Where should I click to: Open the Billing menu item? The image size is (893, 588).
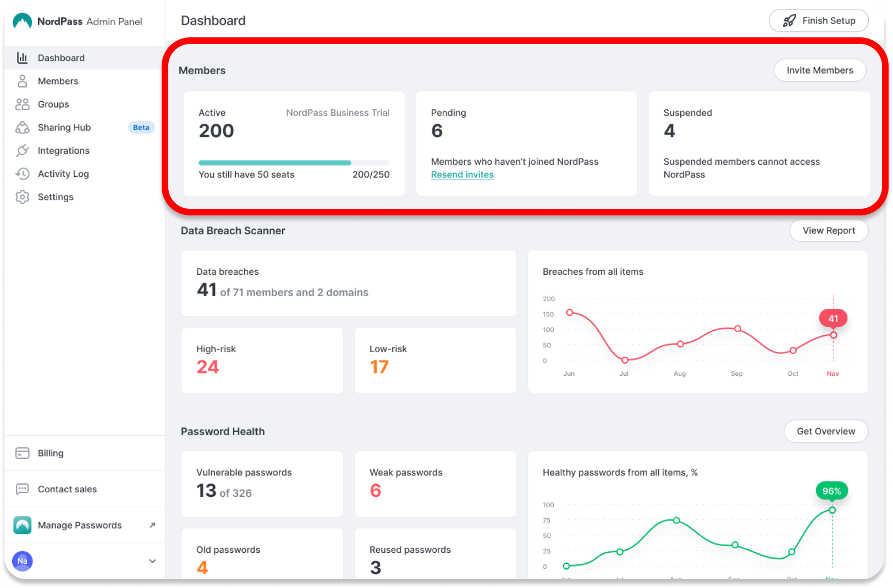pos(84,453)
